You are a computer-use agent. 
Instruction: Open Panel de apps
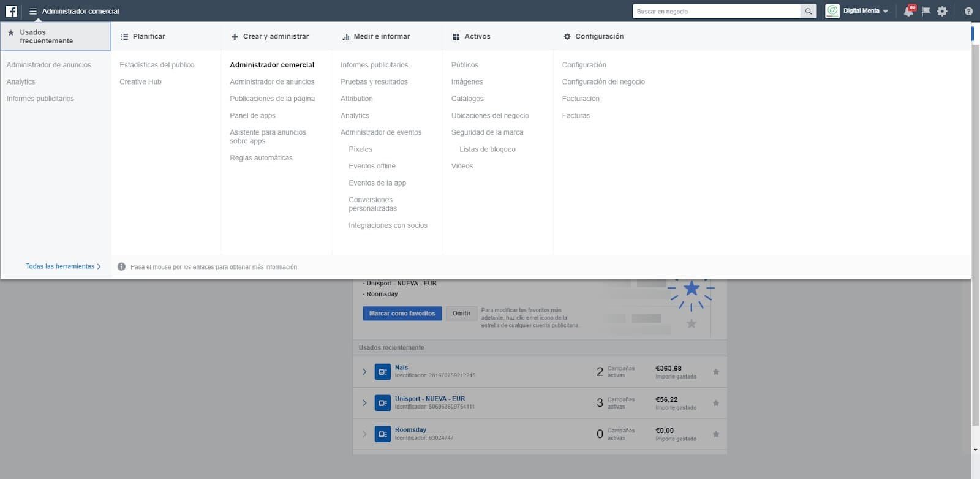pyautogui.click(x=252, y=115)
